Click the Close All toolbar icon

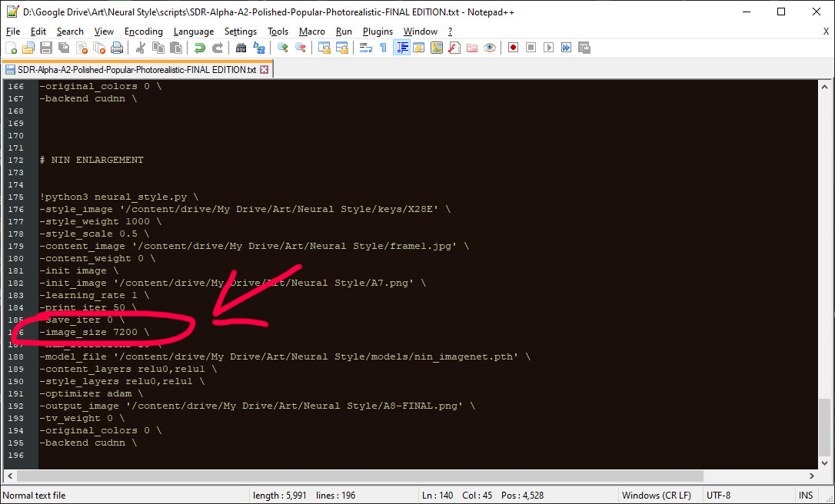[99, 48]
